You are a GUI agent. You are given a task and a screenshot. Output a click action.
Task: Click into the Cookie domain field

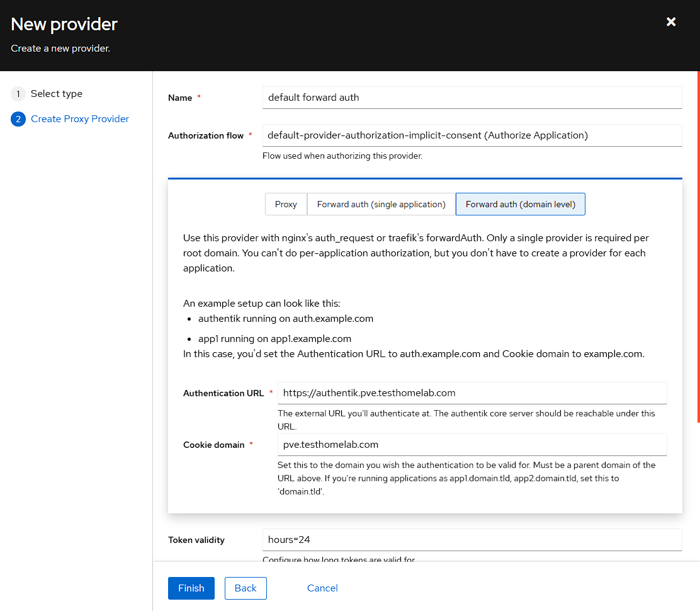pos(471,445)
